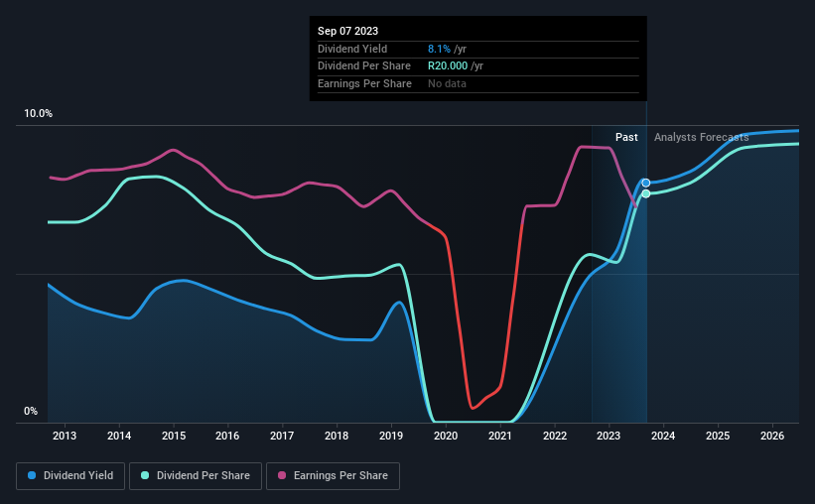This screenshot has width=815, height=504.
Task: Click the teal Dividend Per Share data marker
Action: pyautogui.click(x=646, y=193)
